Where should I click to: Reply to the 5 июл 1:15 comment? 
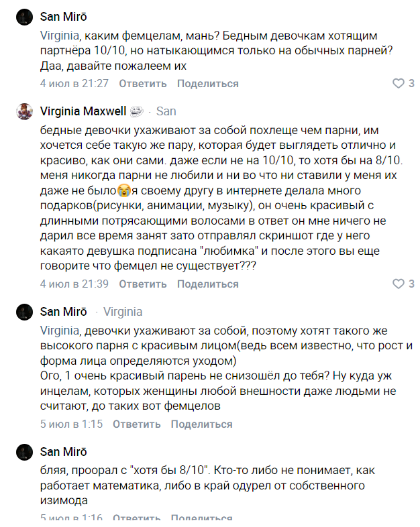136,424
